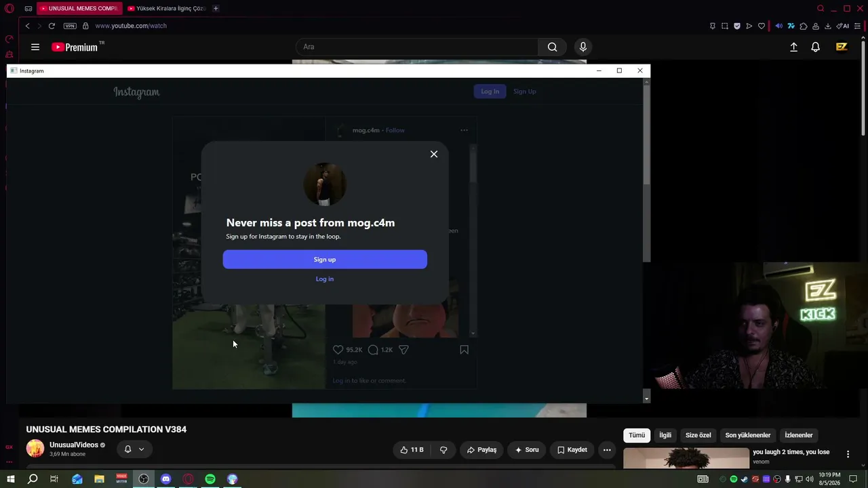The height and width of the screenshot is (488, 868).
Task: Reload the current YouTube page
Action: [x=52, y=26]
